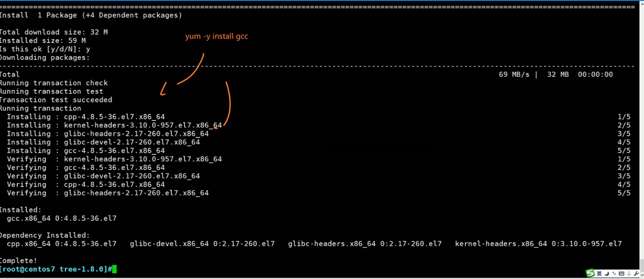Image resolution: width=644 pixels, height=279 pixels.
Task: Click the gcc.x86_64 0:4.8.5-36.el7 installed entry
Action: tap(62, 218)
